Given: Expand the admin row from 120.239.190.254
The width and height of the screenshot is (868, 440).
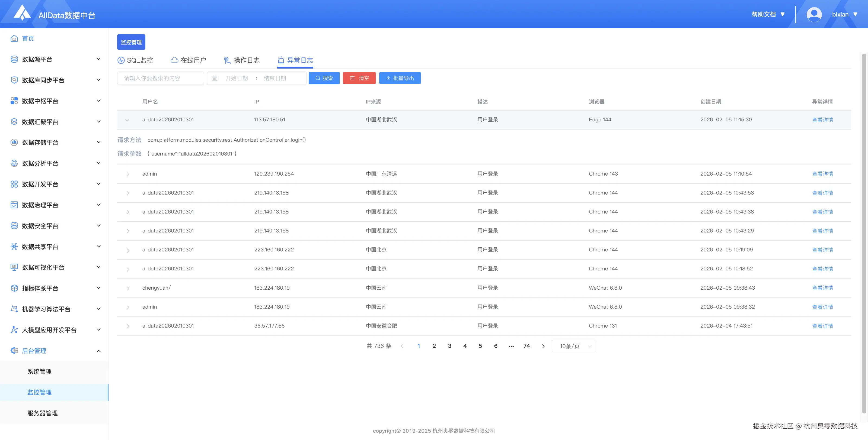Looking at the screenshot, I should 128,174.
